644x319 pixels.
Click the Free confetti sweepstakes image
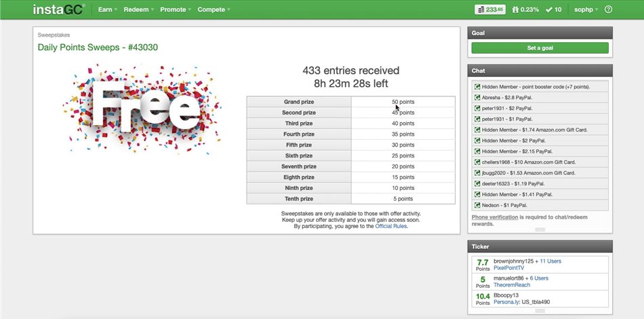(142, 109)
